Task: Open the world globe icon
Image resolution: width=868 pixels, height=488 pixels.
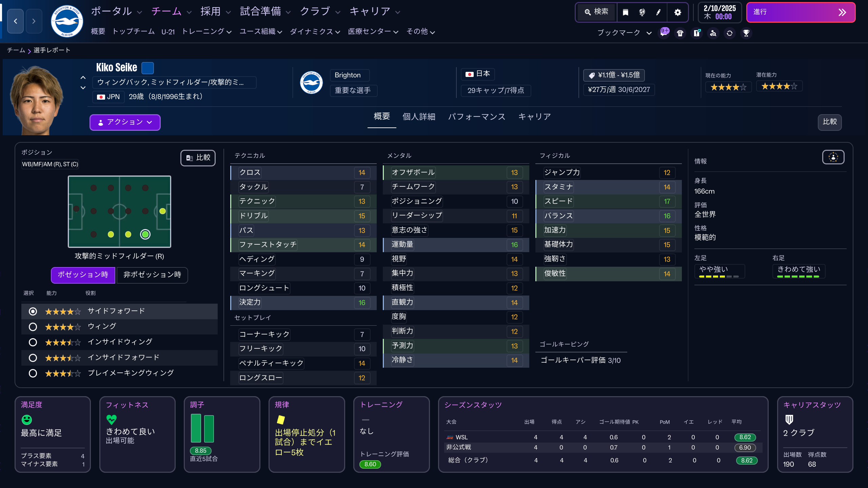Action: coord(642,12)
